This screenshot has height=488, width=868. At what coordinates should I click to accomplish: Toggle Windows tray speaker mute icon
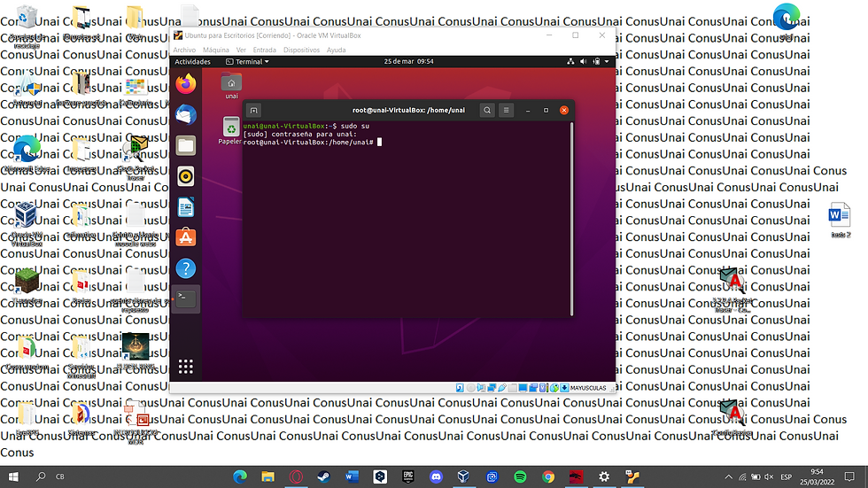[x=769, y=477]
